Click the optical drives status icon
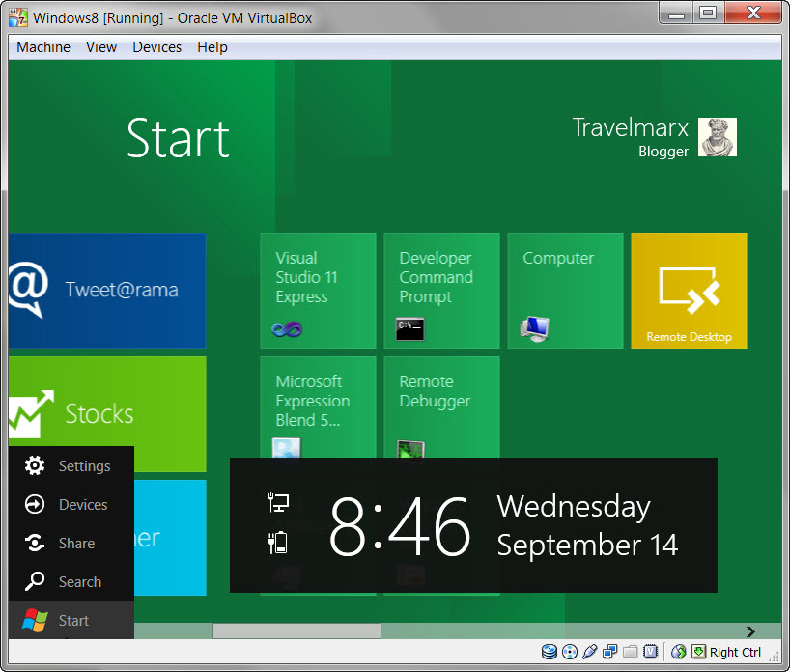Image resolution: width=790 pixels, height=672 pixels. coord(569,652)
